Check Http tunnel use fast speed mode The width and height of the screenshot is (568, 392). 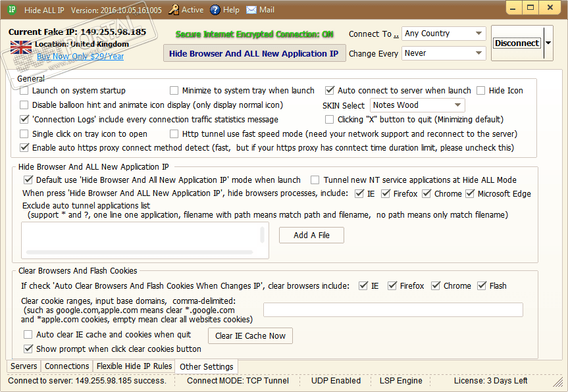point(174,134)
